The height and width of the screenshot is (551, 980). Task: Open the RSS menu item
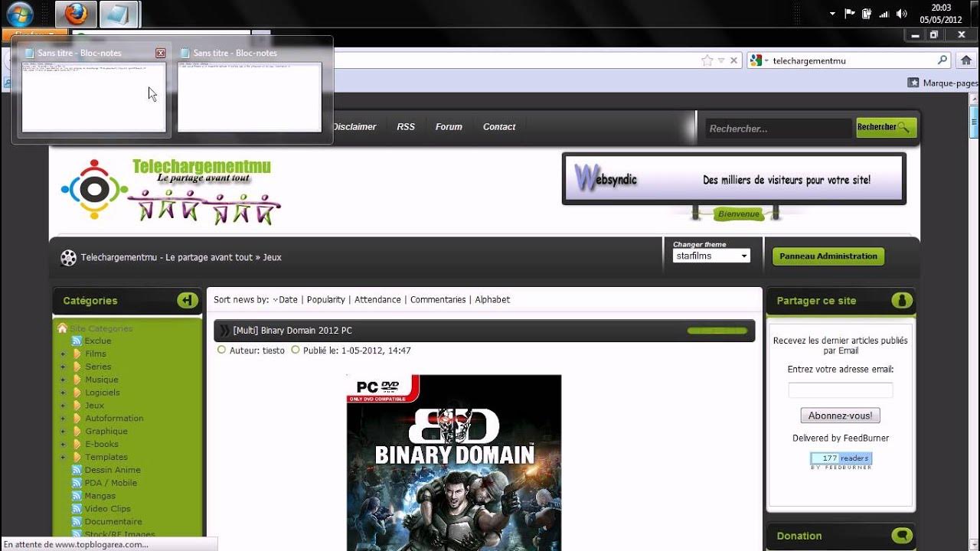tap(406, 127)
